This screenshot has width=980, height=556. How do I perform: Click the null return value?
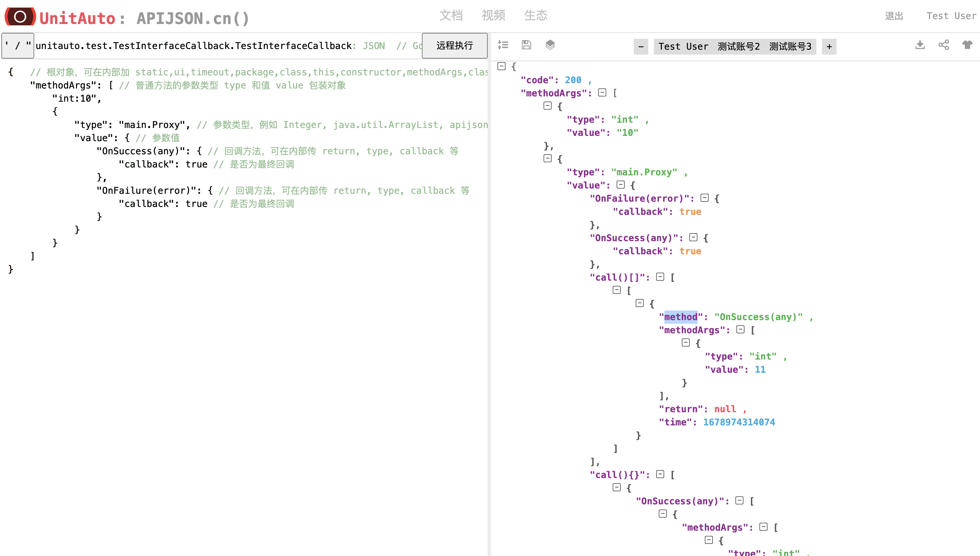coord(725,409)
